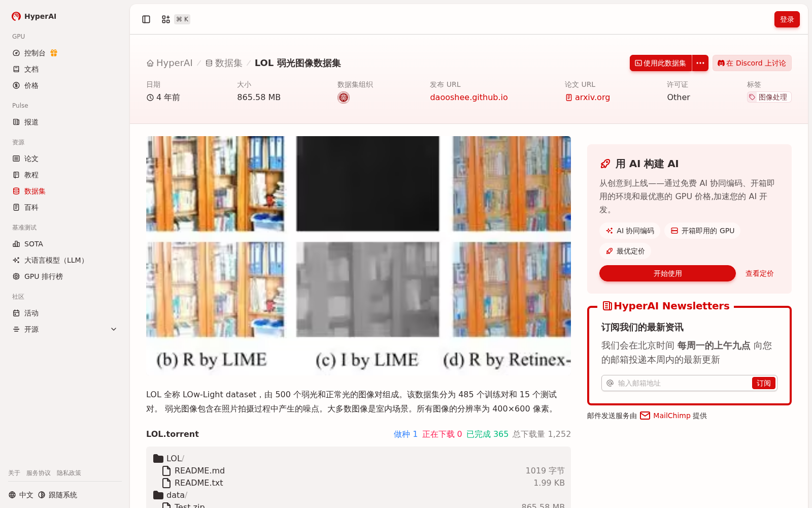
Task: Open the 中文 language selector
Action: pyautogui.click(x=21, y=495)
